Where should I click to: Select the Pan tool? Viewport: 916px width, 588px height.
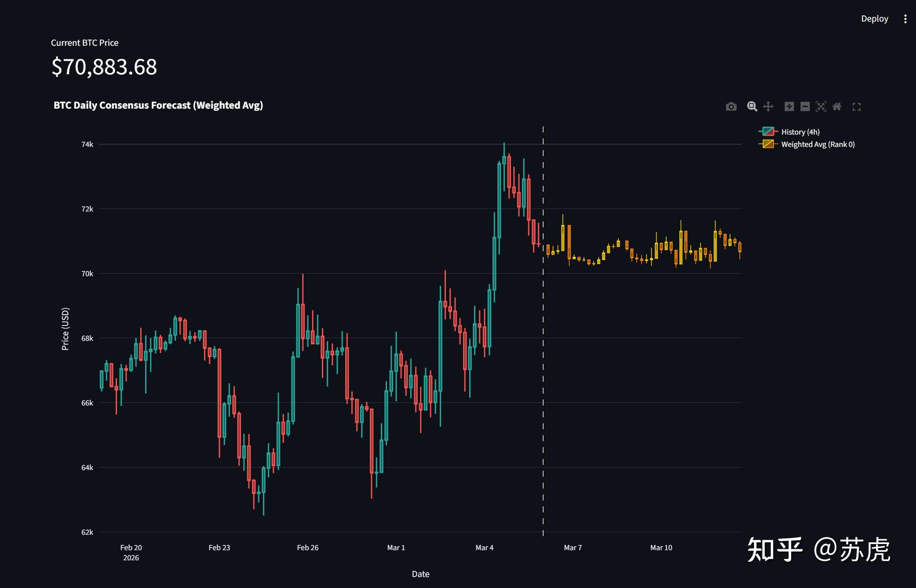click(x=768, y=106)
